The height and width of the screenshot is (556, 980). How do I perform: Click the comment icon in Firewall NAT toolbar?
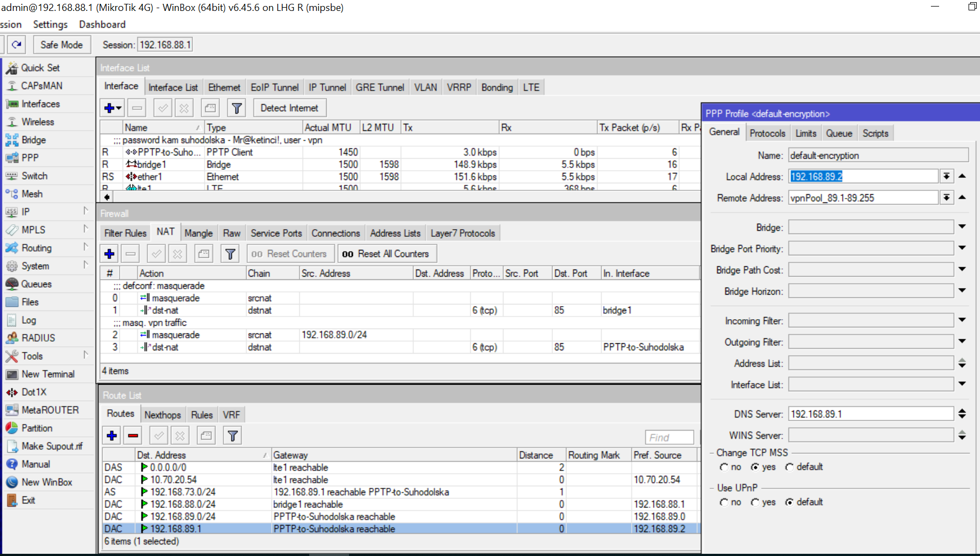204,254
